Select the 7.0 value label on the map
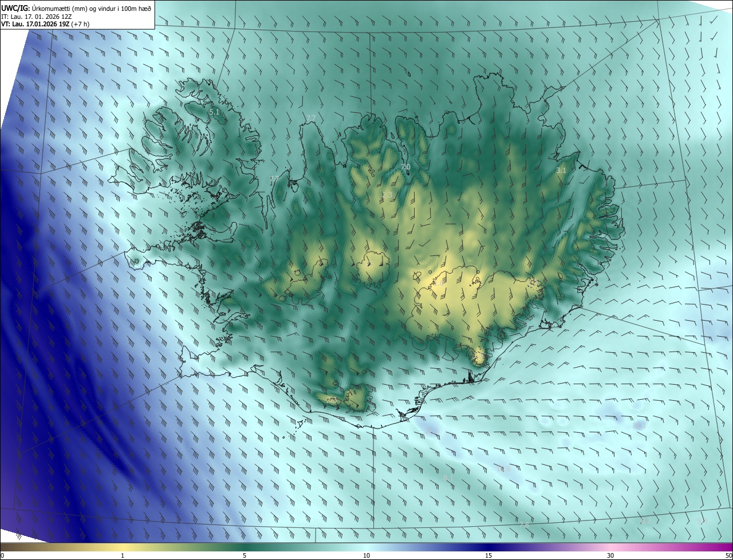The image size is (733, 560). pos(405,167)
